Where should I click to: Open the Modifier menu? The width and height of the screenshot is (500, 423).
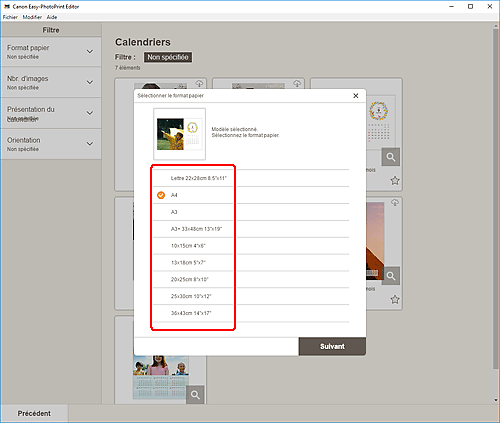click(32, 17)
